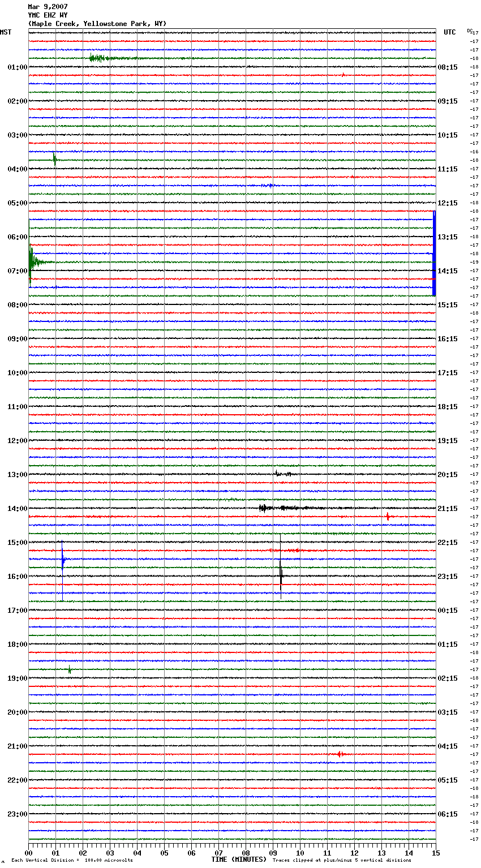
Task: Select minute tick label 15 on x-axis
Action: (436, 852)
